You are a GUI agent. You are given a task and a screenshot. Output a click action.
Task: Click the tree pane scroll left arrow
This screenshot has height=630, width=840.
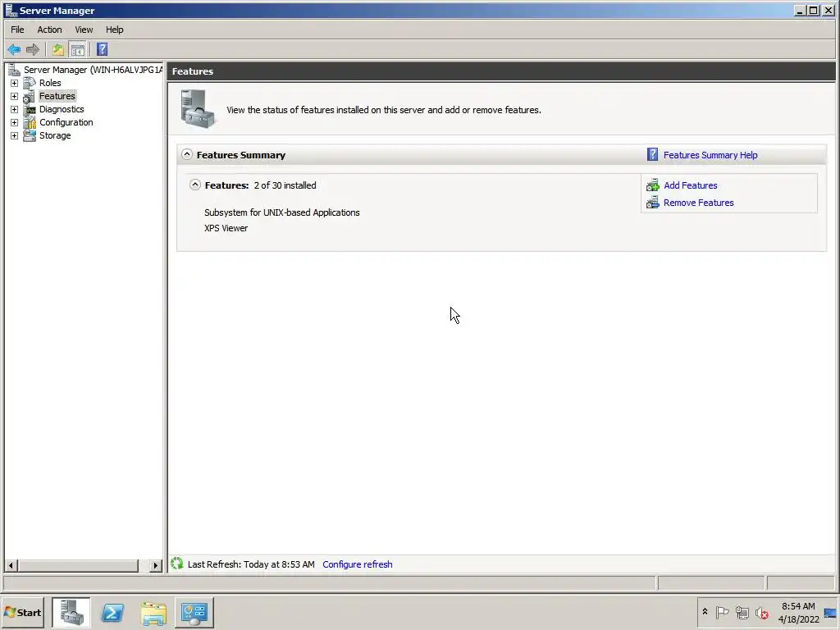pyautogui.click(x=11, y=565)
